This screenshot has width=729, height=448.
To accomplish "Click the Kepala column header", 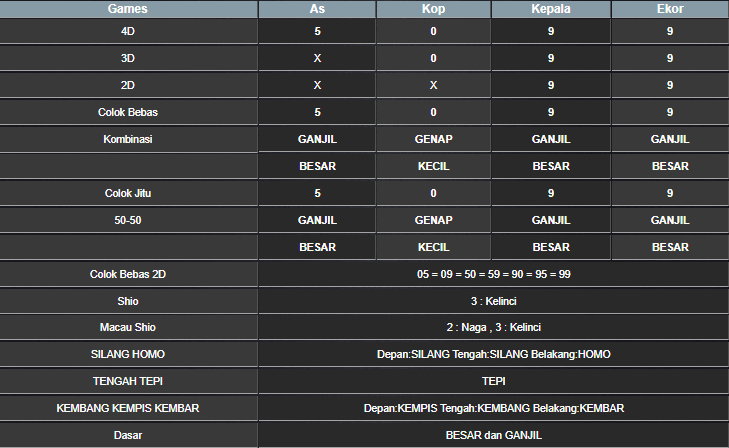I will click(x=551, y=9).
